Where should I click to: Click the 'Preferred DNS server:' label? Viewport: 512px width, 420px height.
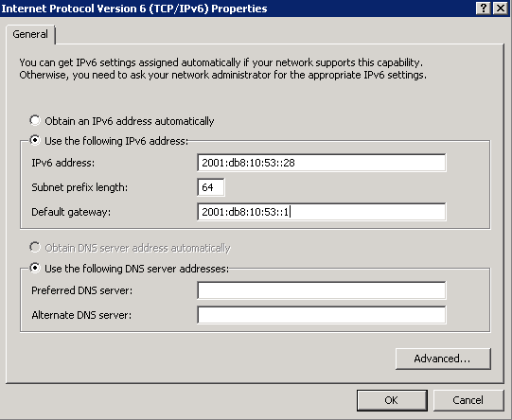coord(82,290)
